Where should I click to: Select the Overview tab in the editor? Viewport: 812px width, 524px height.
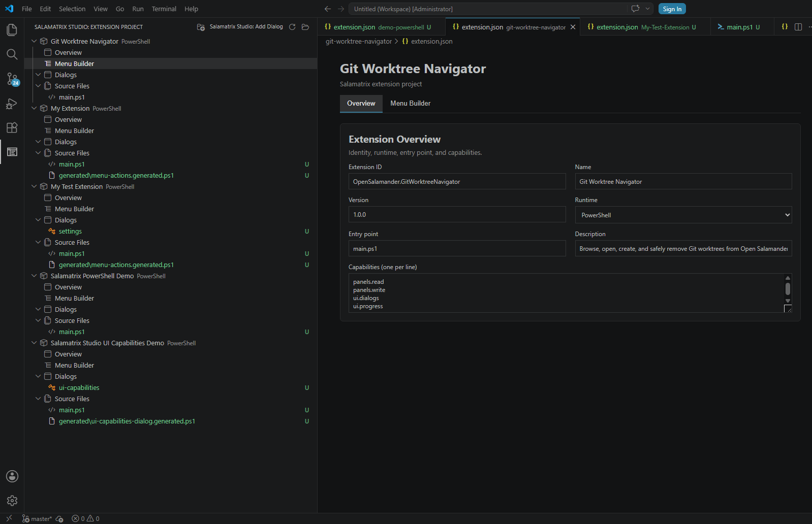click(361, 103)
